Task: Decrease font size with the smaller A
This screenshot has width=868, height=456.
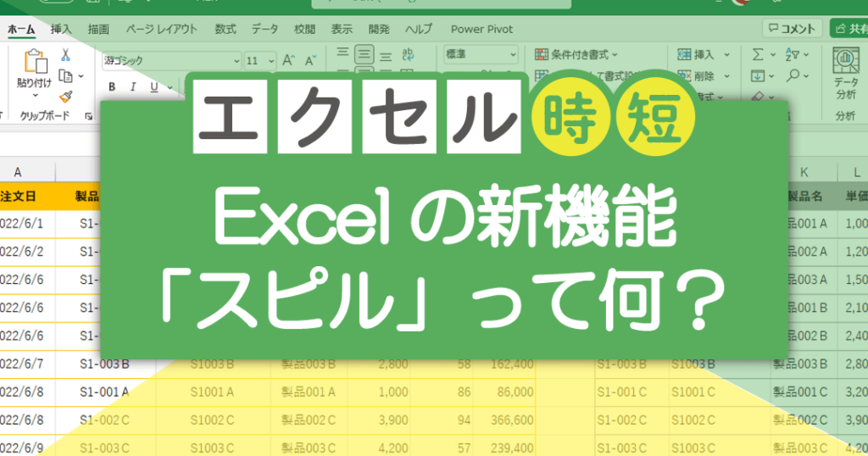Action: click(x=310, y=60)
